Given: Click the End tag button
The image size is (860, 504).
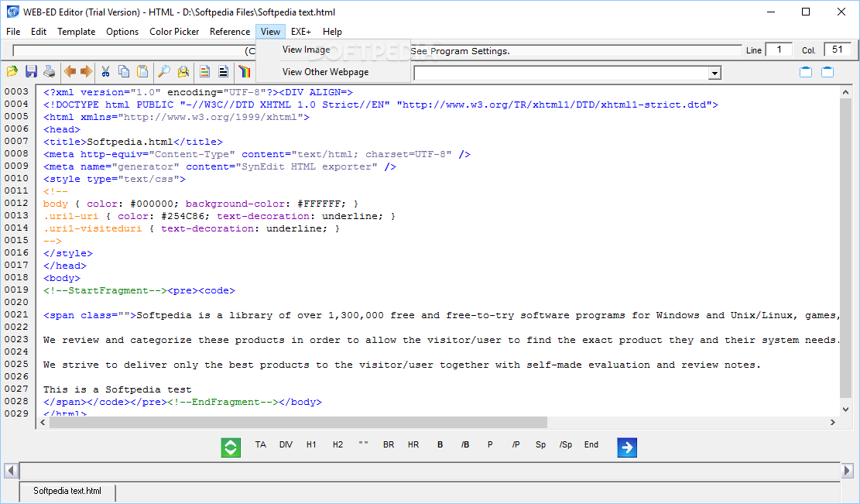Looking at the screenshot, I should [591, 444].
